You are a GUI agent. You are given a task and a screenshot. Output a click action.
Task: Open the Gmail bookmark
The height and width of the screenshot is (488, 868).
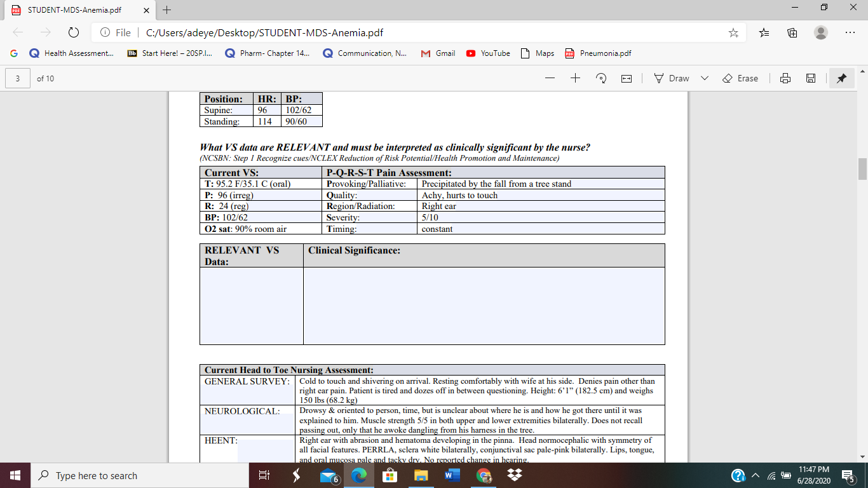tap(438, 53)
